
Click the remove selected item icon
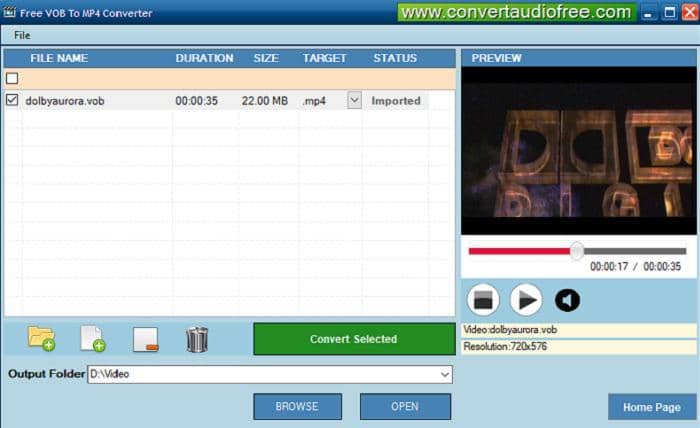[x=146, y=339]
